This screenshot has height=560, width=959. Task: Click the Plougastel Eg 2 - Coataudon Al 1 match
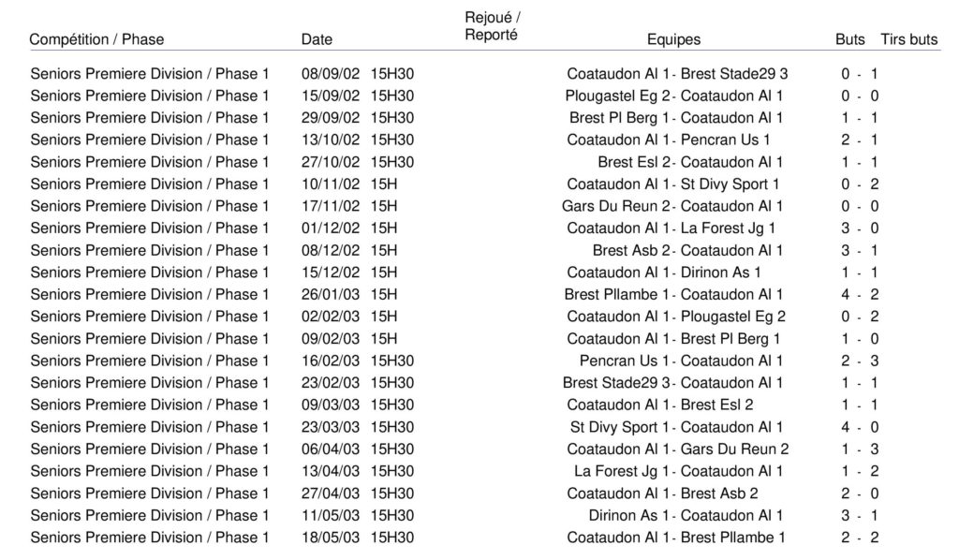[x=674, y=96]
